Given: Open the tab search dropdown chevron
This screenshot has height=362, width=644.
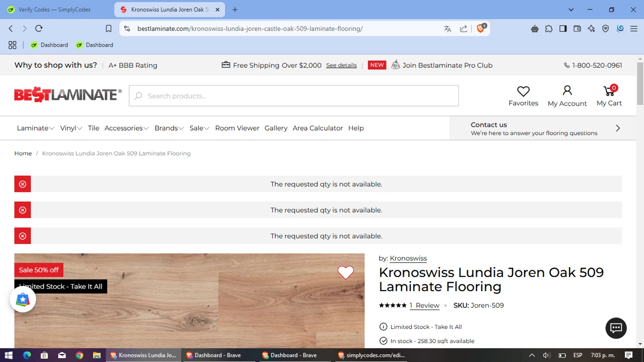Looking at the screenshot, I should click(x=571, y=9).
